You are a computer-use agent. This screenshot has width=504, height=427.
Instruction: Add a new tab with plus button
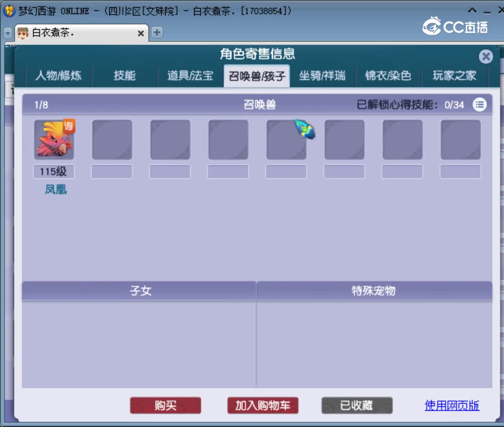[157, 32]
